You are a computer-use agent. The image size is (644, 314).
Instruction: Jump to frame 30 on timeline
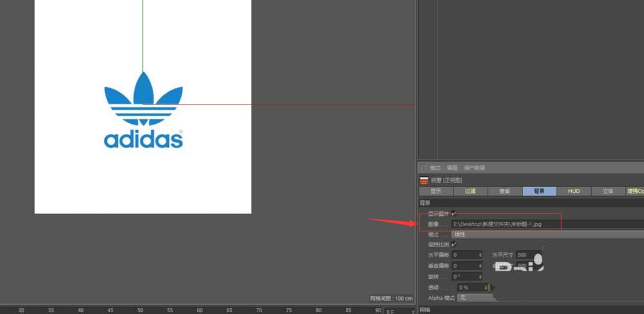pyautogui.click(x=21, y=310)
